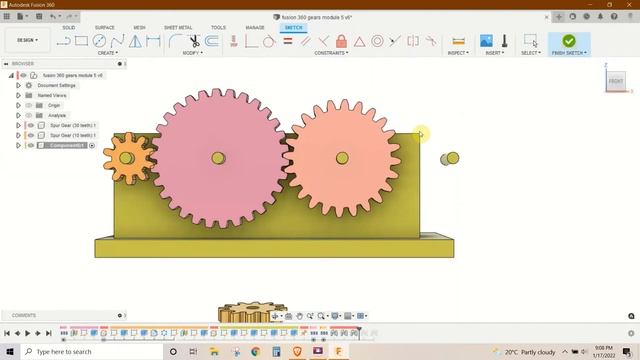
Task: Select the Rectangle sketch tool
Action: (x=81, y=41)
